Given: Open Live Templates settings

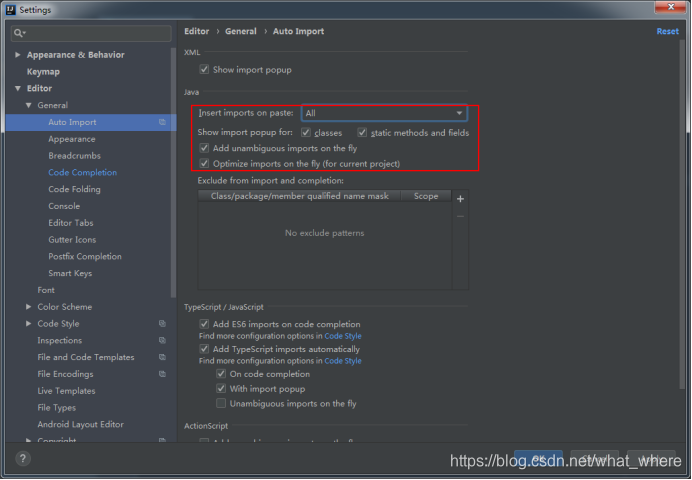Looking at the screenshot, I should (66, 390).
